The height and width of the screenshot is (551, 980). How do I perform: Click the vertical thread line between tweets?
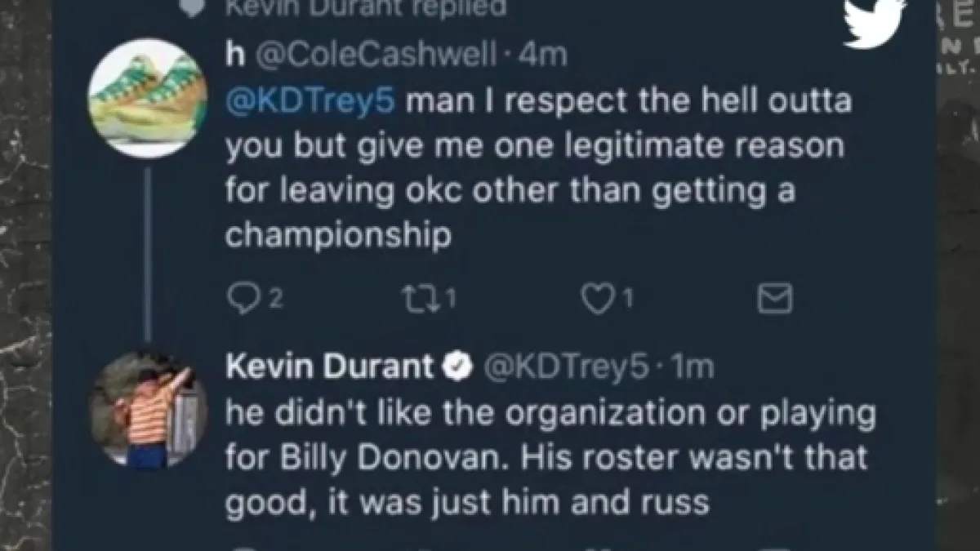(x=147, y=251)
